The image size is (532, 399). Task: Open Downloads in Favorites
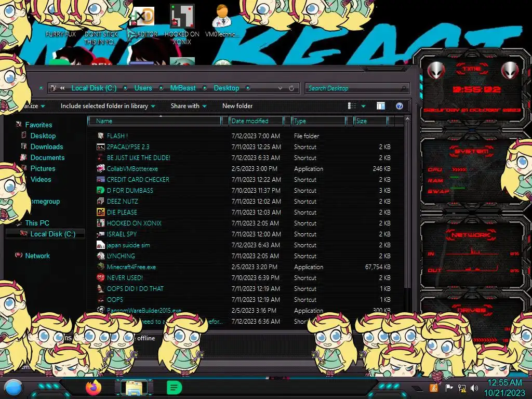coord(47,147)
